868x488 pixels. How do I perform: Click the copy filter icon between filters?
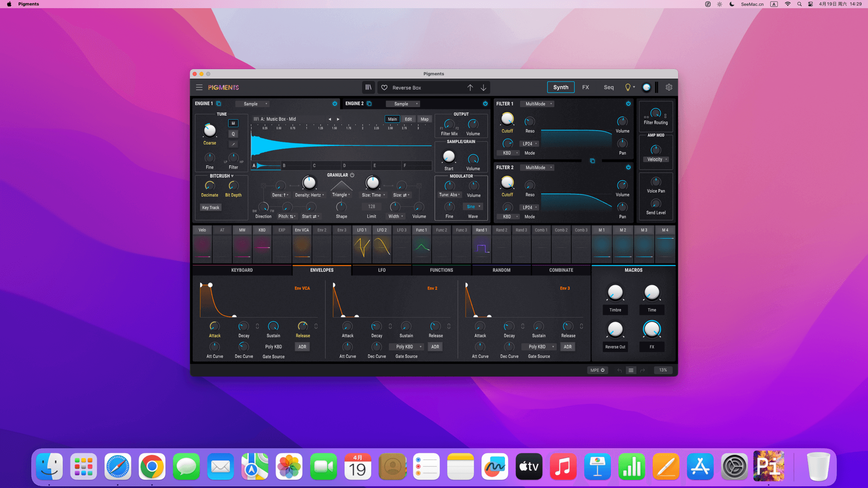pos(592,161)
